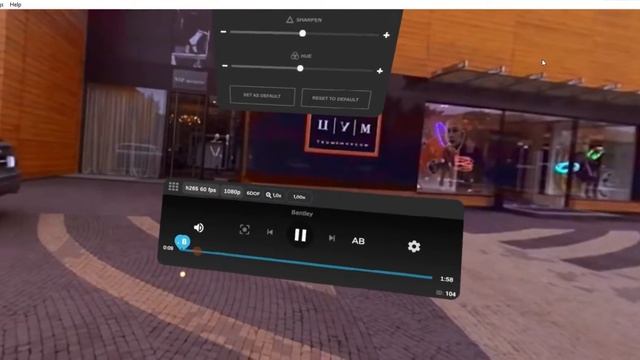Select the 1080p resolution tag
This screenshot has height=360, width=640.
pyautogui.click(x=232, y=192)
